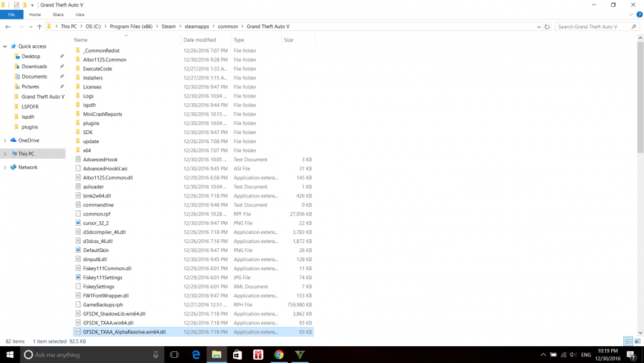Expand the ribbon chevron
The image size is (644, 363).
[x=631, y=14]
